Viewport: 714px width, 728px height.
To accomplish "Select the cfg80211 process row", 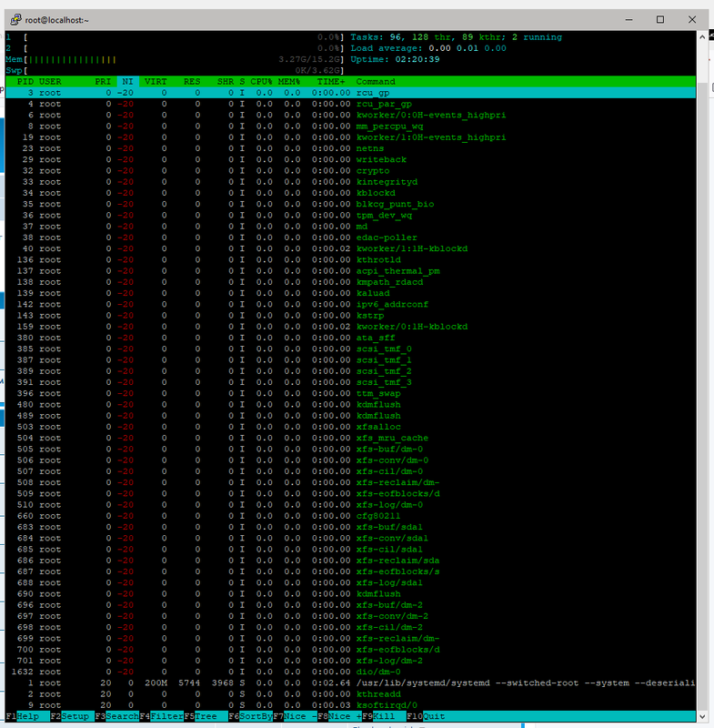I will click(x=350, y=516).
